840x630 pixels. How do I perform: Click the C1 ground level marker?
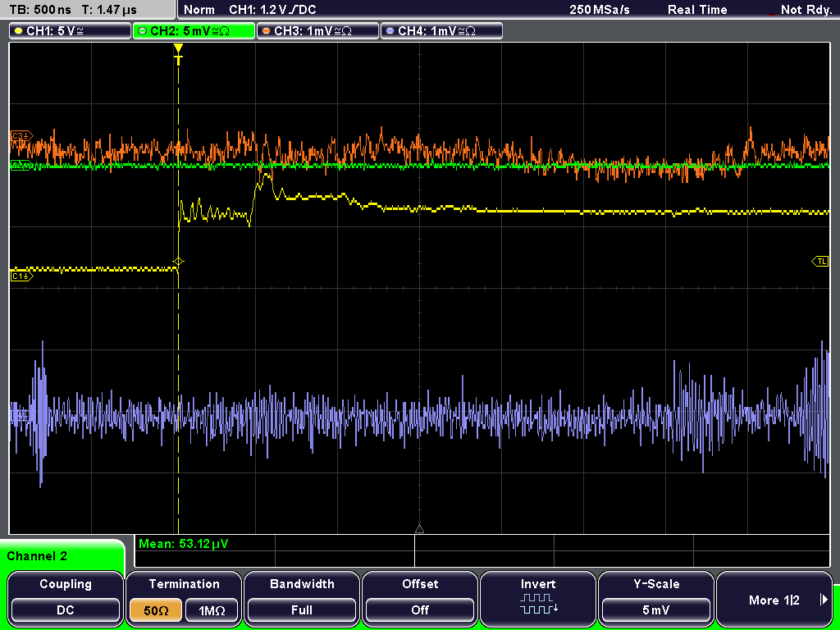[x=21, y=276]
